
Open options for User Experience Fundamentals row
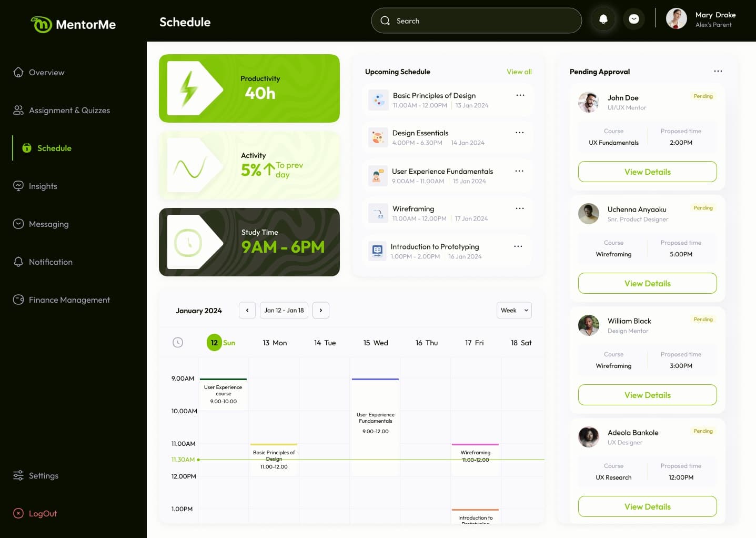coord(519,171)
